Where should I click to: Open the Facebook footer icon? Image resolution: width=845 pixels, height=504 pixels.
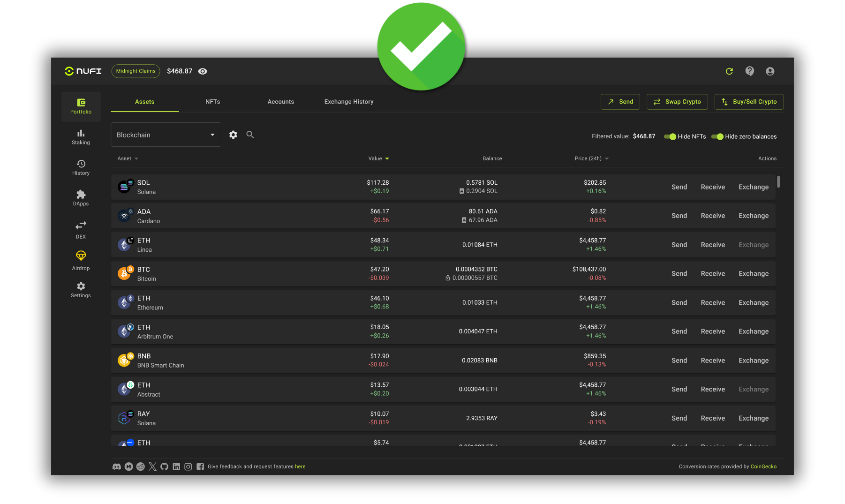click(x=200, y=466)
